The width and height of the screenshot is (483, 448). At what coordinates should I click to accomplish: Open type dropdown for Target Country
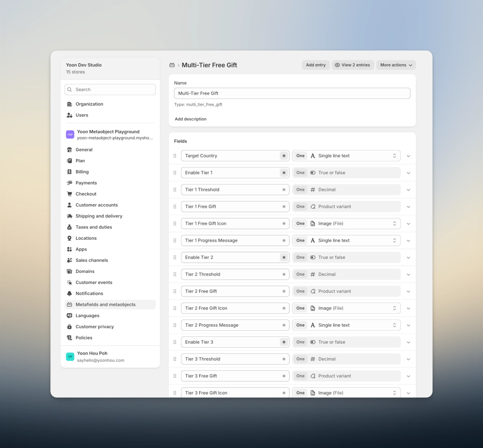(347, 156)
